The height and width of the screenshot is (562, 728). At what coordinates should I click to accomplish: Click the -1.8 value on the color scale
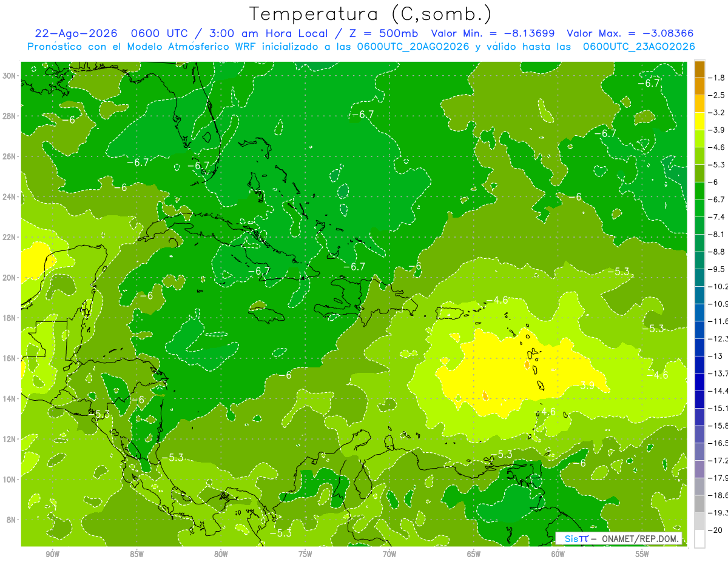coord(717,78)
